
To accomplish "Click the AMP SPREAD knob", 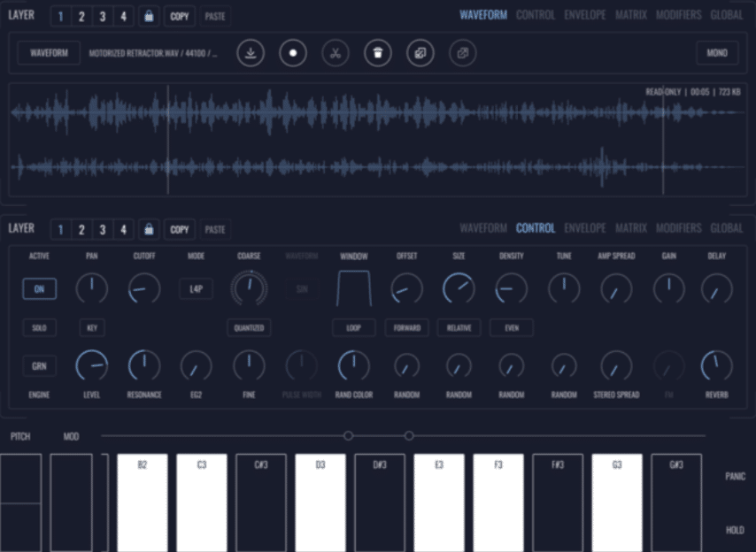I will coord(616,288).
